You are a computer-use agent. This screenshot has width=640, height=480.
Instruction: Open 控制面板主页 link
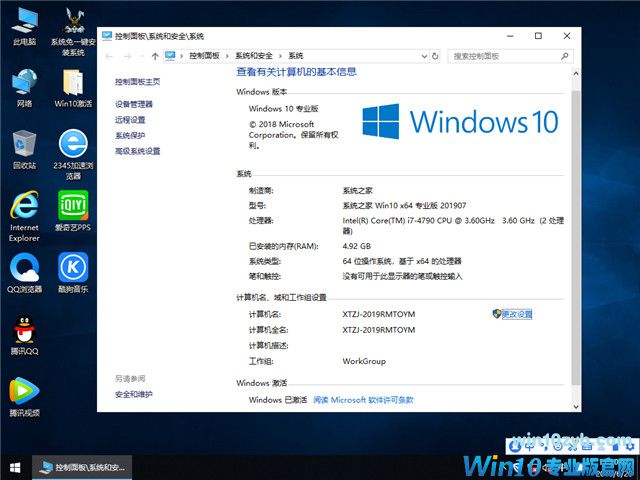pyautogui.click(x=138, y=82)
